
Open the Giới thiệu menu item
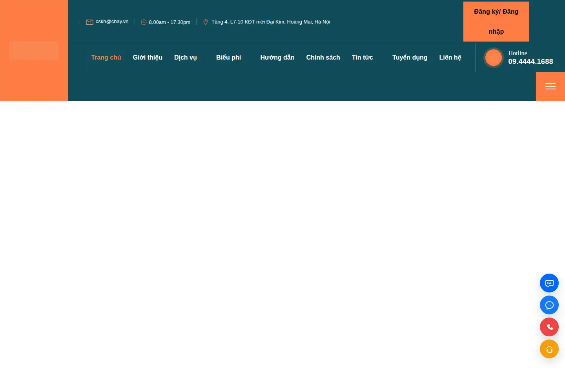click(x=148, y=58)
